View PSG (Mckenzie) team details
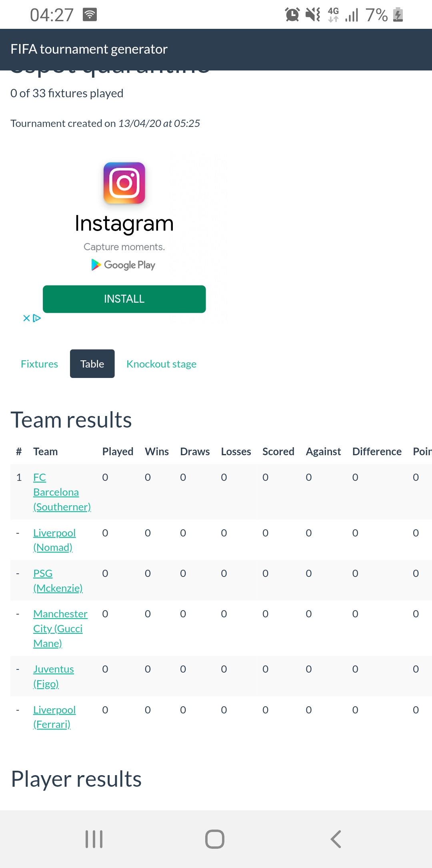This screenshot has height=868, width=432. pyautogui.click(x=58, y=581)
